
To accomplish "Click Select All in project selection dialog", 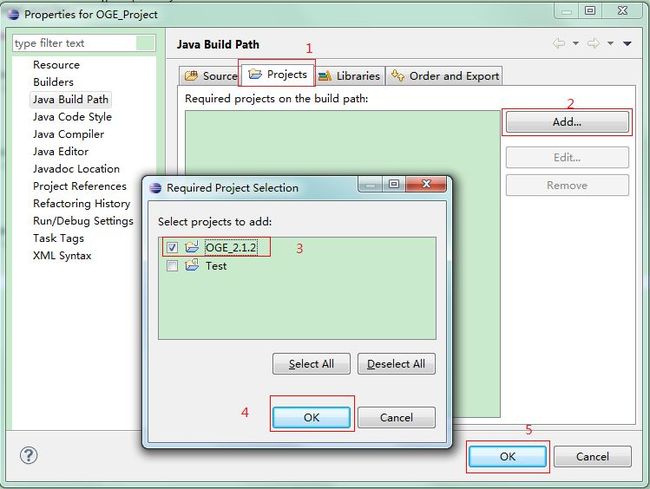I will (x=311, y=364).
